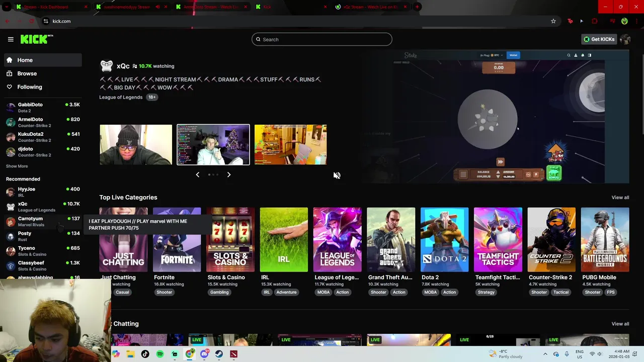Open the Kick hamburger sidebar menu
644x362 pixels.
pyautogui.click(x=11, y=39)
